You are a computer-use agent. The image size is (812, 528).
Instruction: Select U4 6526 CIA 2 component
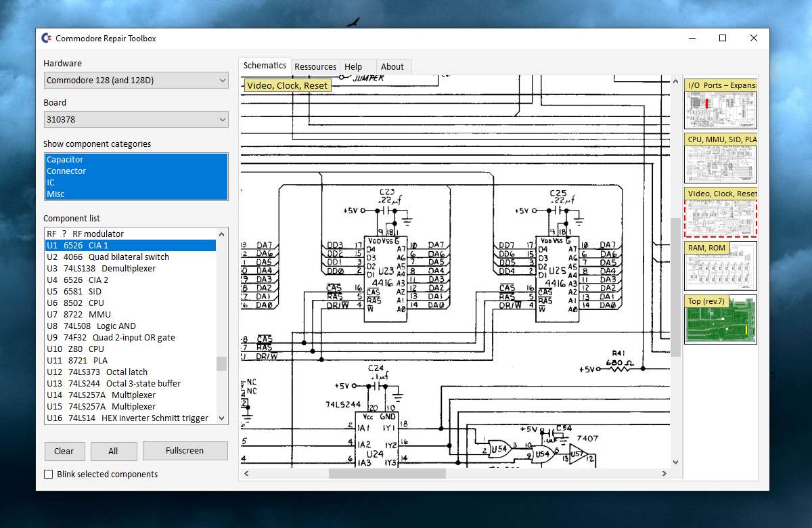(x=131, y=280)
